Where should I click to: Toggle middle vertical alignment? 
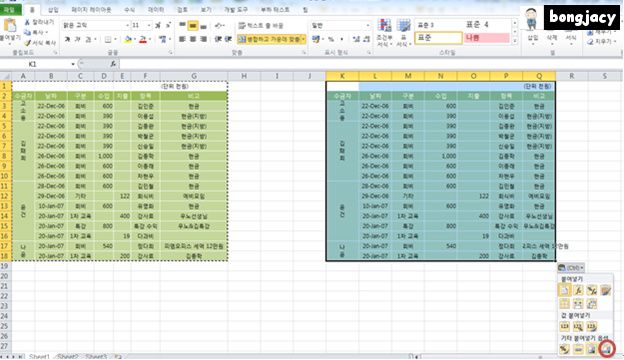point(193,25)
